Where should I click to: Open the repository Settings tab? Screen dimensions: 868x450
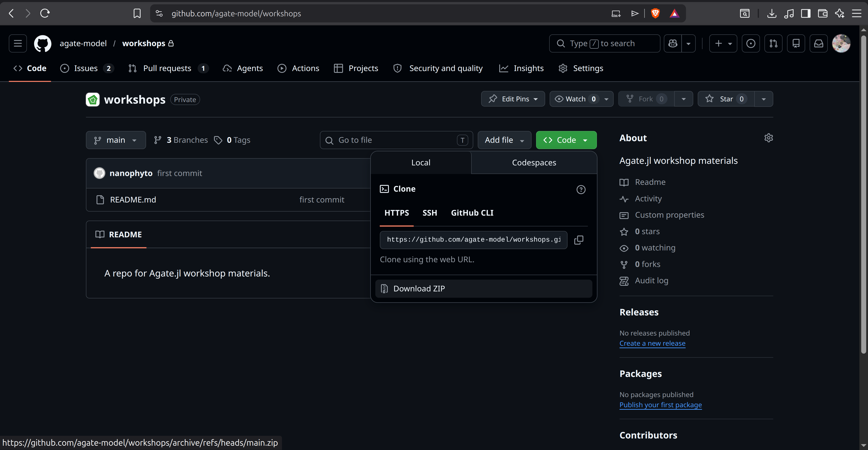coord(581,68)
